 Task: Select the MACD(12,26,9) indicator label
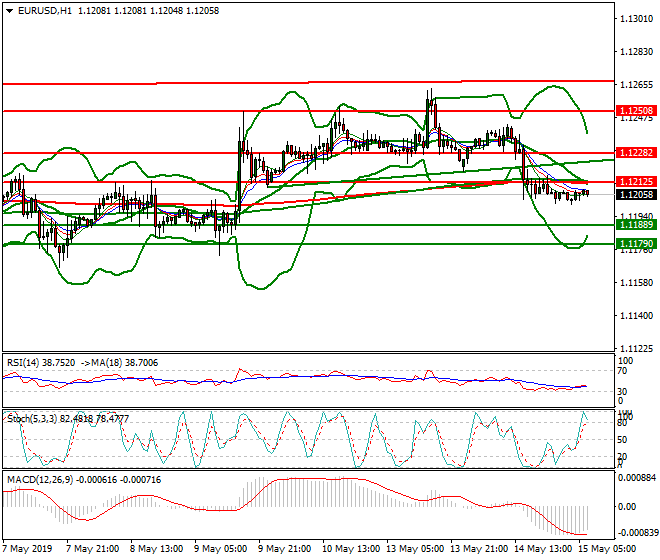click(x=84, y=480)
